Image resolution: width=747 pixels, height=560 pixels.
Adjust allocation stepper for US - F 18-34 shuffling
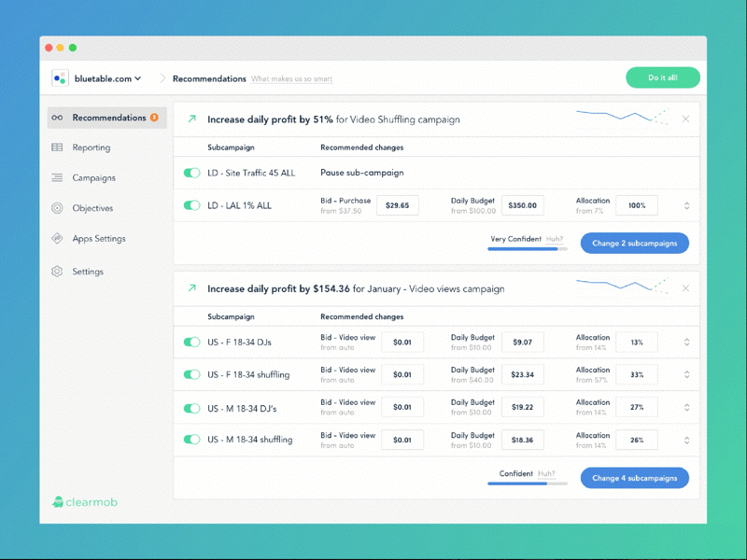[687, 374]
